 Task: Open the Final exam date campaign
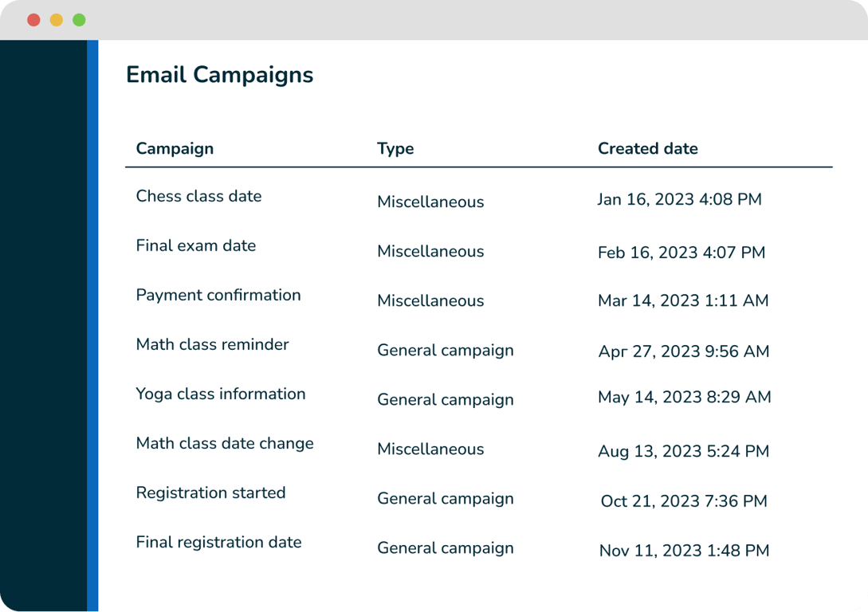196,245
